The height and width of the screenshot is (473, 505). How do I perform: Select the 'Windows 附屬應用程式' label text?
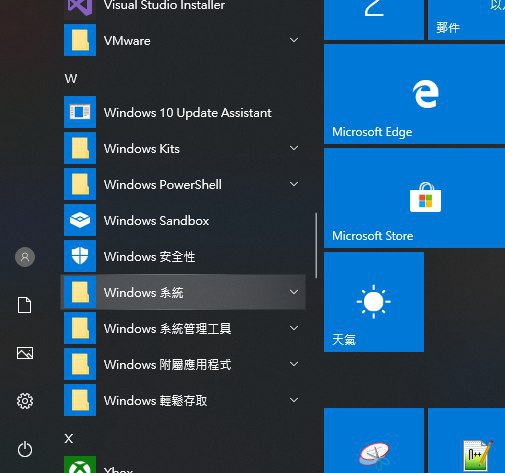click(168, 365)
